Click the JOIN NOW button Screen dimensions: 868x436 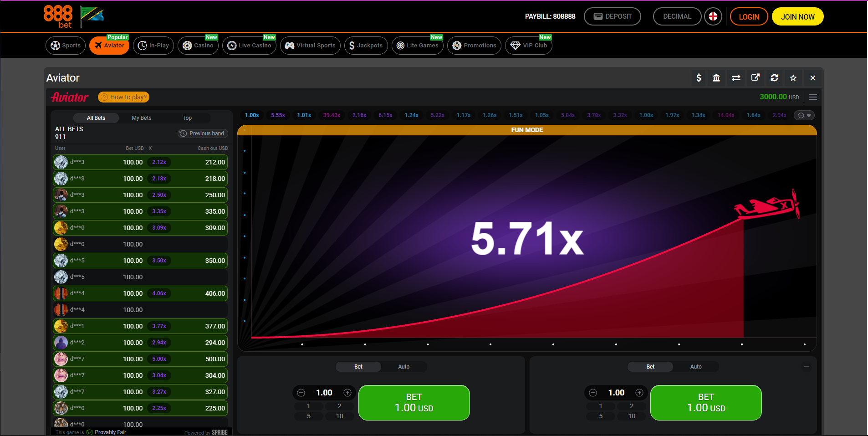(797, 17)
